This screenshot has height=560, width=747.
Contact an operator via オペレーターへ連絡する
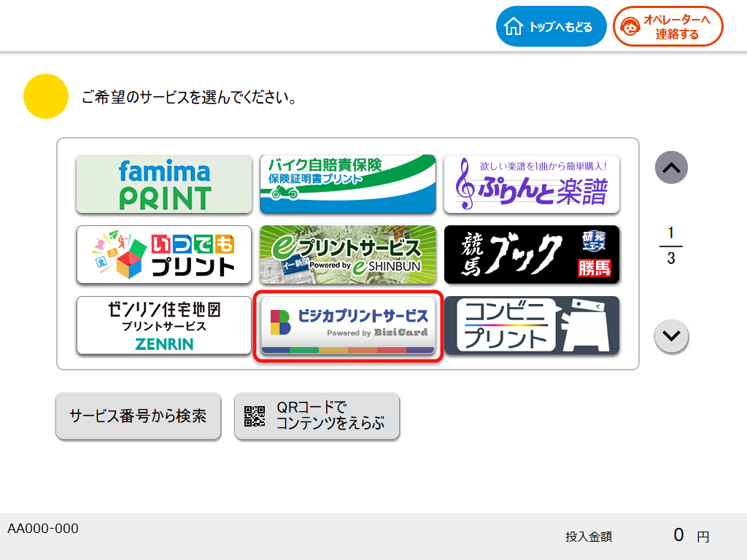click(667, 26)
